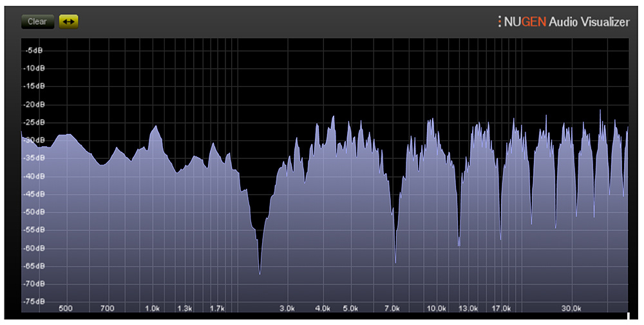Click the Clear button
The width and height of the screenshot is (644, 325).
tap(37, 21)
